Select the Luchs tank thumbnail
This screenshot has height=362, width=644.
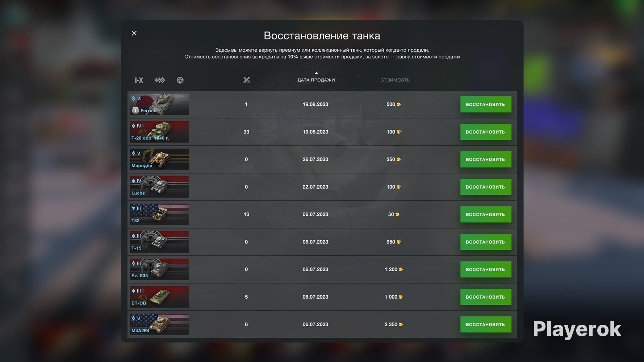point(160,187)
